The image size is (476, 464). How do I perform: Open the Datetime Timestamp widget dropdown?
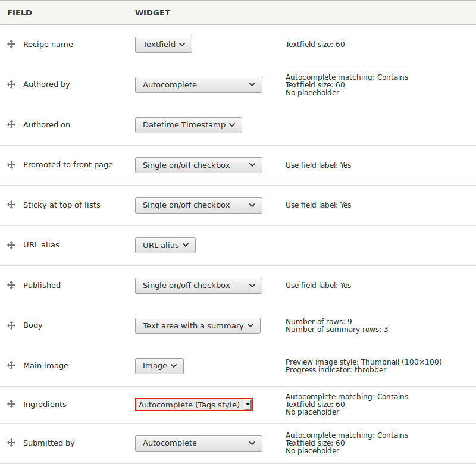click(x=188, y=125)
